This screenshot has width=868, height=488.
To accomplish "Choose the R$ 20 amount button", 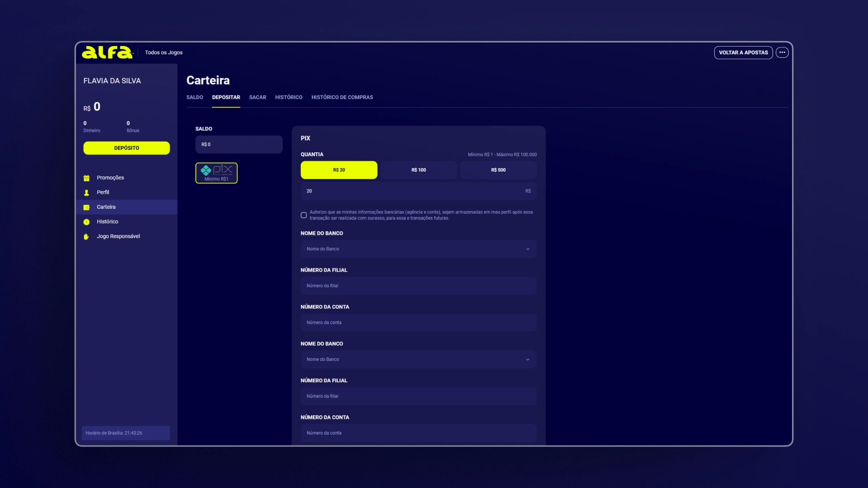I will [339, 170].
